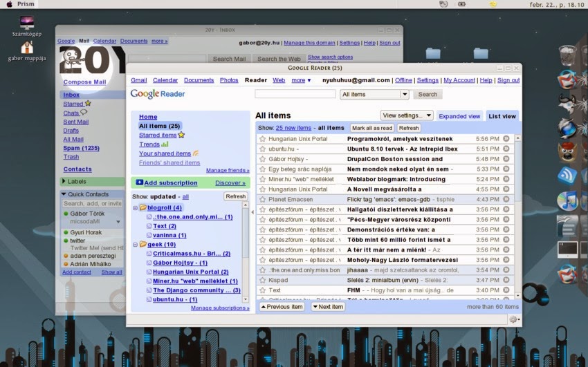Launch the music note dock icon
Viewport: 588px width, 367px height.
(567, 200)
